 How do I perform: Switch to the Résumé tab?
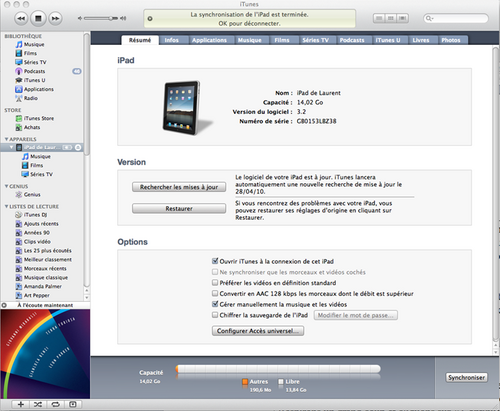point(140,40)
